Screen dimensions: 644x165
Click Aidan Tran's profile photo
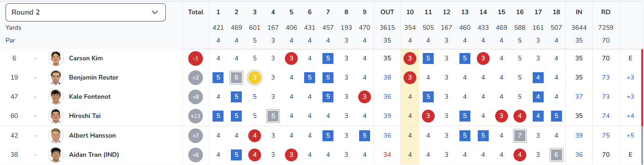tap(55, 155)
